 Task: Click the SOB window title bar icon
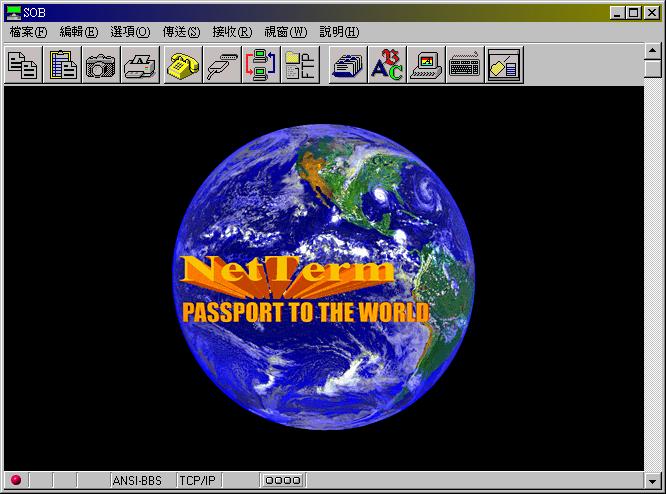(14, 13)
